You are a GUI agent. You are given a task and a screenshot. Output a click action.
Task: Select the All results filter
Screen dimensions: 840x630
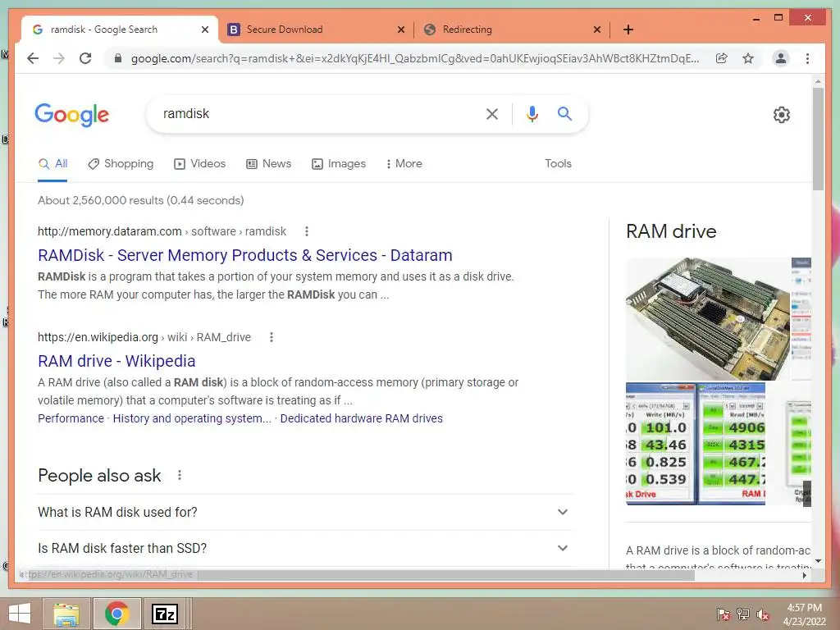click(x=52, y=164)
